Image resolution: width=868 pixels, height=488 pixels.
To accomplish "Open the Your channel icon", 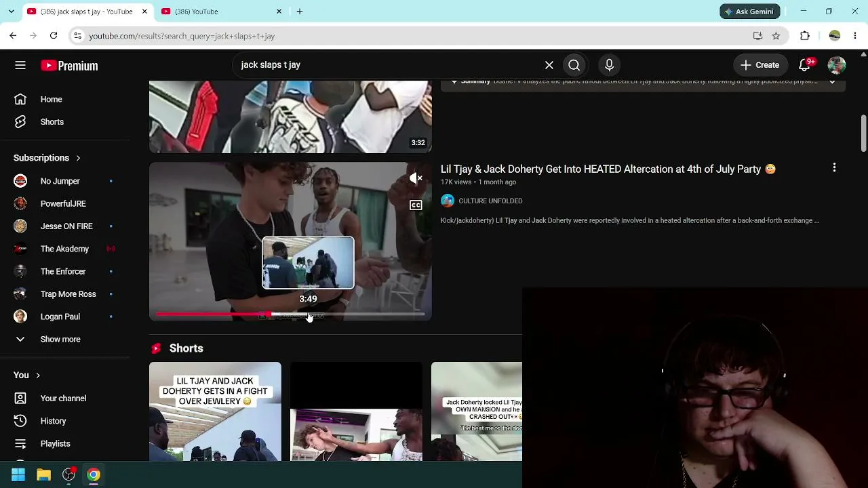I will pos(20,399).
